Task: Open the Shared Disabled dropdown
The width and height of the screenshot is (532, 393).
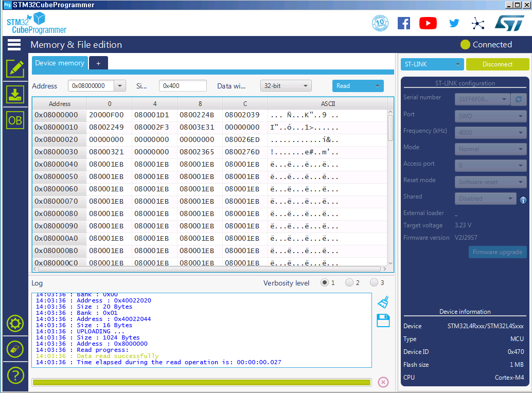Action: 486,199
